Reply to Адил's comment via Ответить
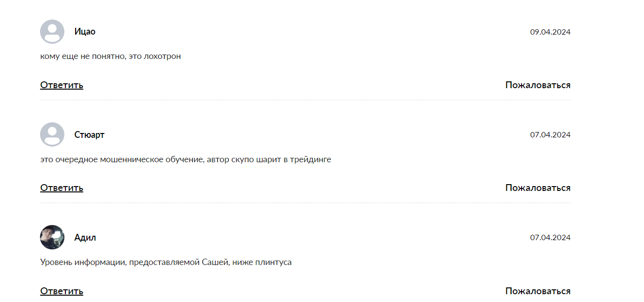The height and width of the screenshot is (302, 644). pyautogui.click(x=61, y=291)
